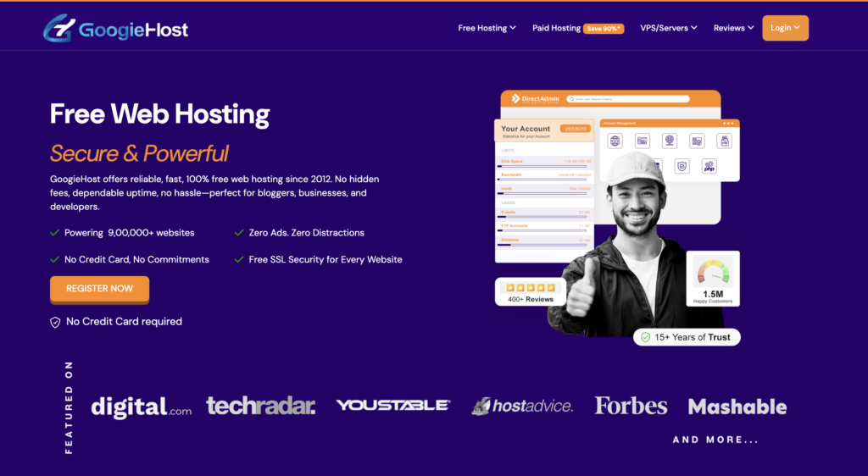Click the No Credit Card required text
The height and width of the screenshot is (476, 868).
[124, 321]
